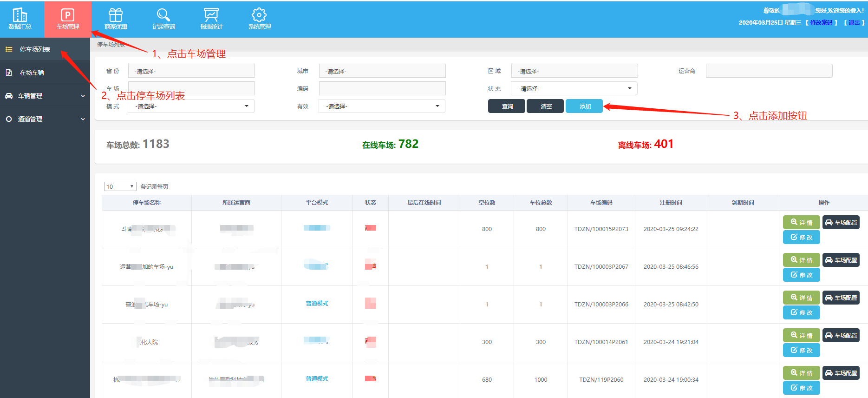The image size is (868, 398).
Task: Open the 区域 selector
Action: point(574,71)
